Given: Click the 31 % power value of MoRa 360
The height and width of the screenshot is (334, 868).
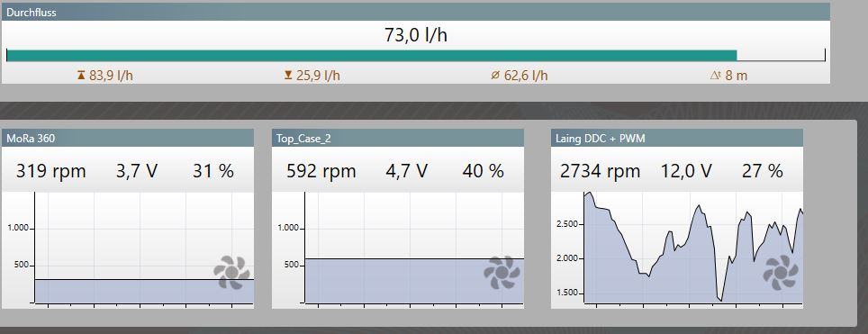Looking at the screenshot, I should pyautogui.click(x=213, y=171).
